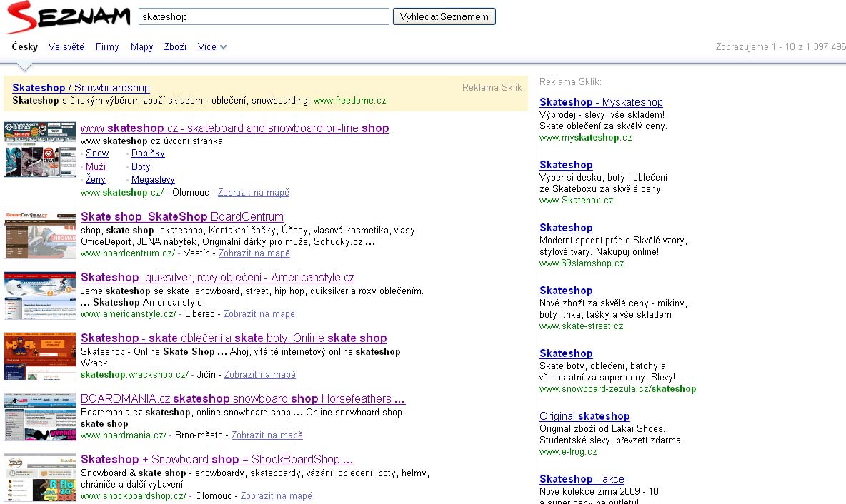Open the Skateshop ad for snowboard-zezula
846x504 pixels.
[x=566, y=353]
